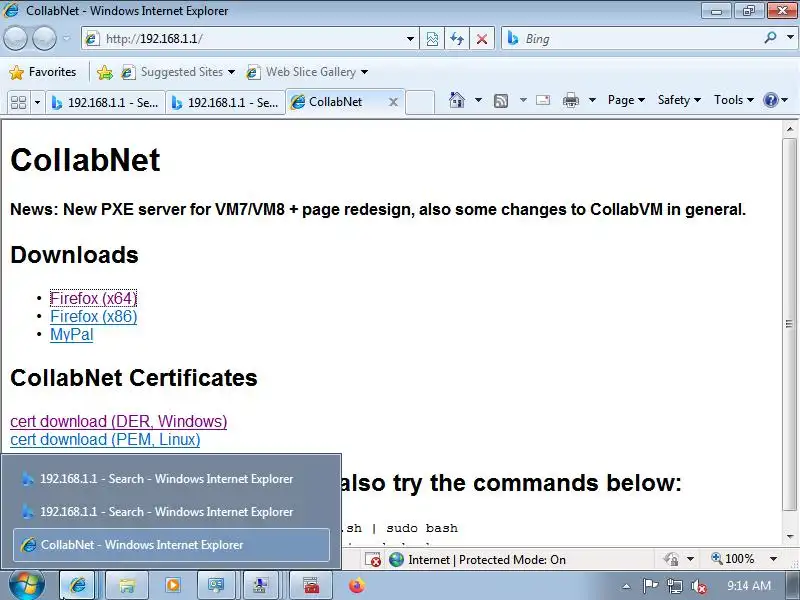Switch to first 192.168.1.1 - Se... tab
This screenshot has width=800, height=600.
click(x=105, y=103)
